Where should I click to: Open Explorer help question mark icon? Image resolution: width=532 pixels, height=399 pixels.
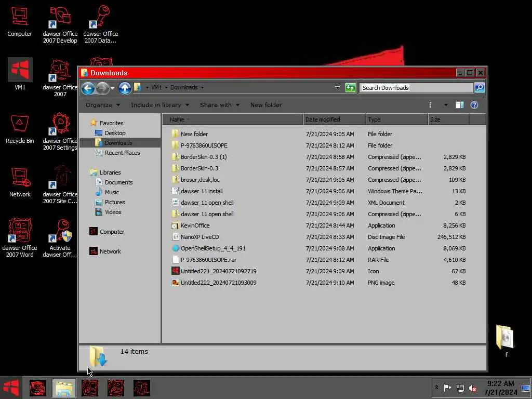[x=474, y=105]
